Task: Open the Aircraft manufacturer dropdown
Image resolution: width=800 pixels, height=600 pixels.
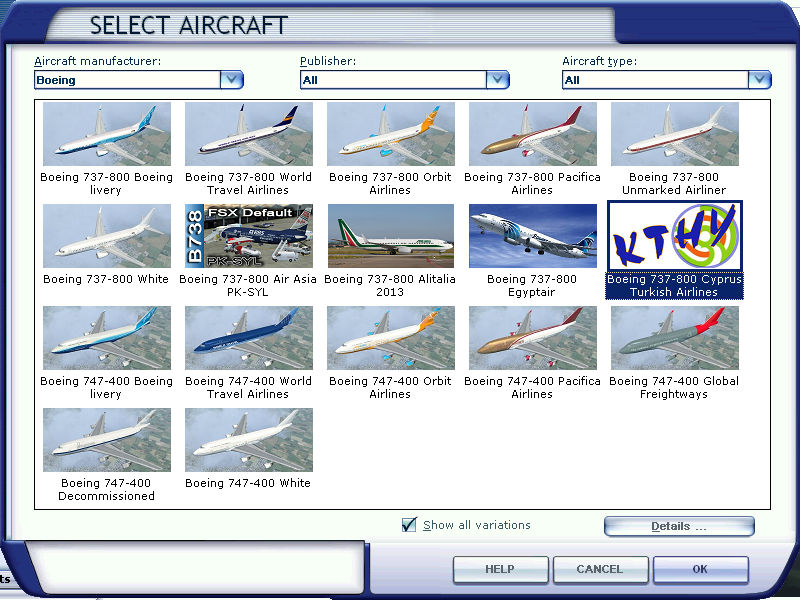Action: [x=231, y=80]
